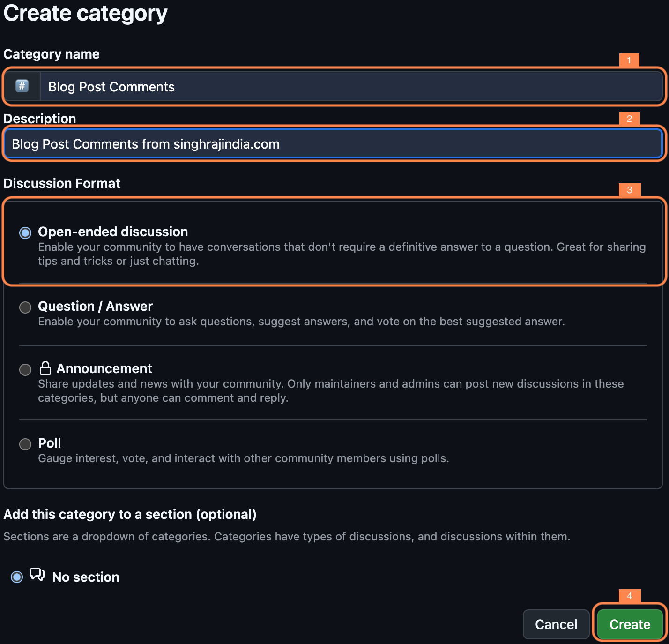669x644 pixels.
Task: Pick the Announcement format radio button
Action: [x=25, y=370]
